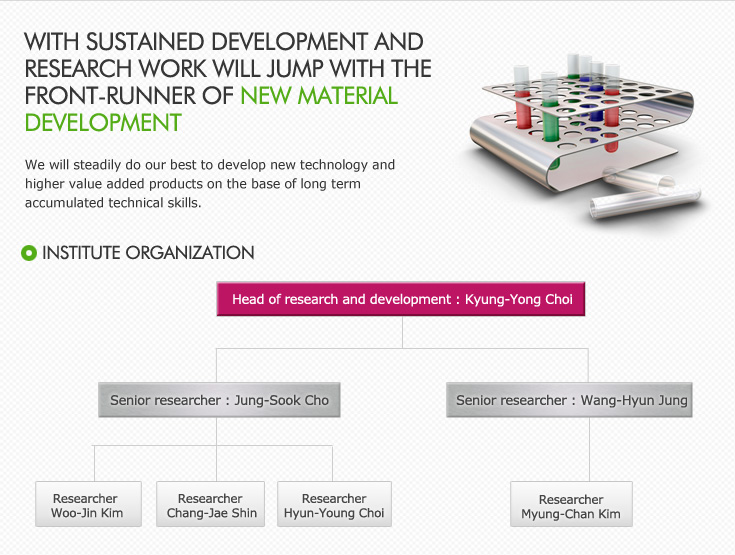735x555 pixels.
Task: Select the Head of research and development box
Action: coord(401,299)
